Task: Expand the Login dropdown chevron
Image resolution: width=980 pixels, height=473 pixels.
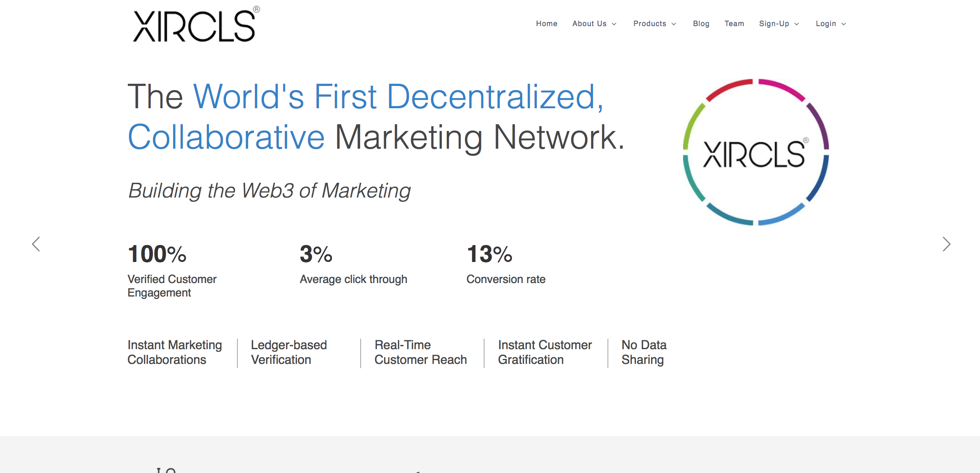Action: (x=844, y=24)
